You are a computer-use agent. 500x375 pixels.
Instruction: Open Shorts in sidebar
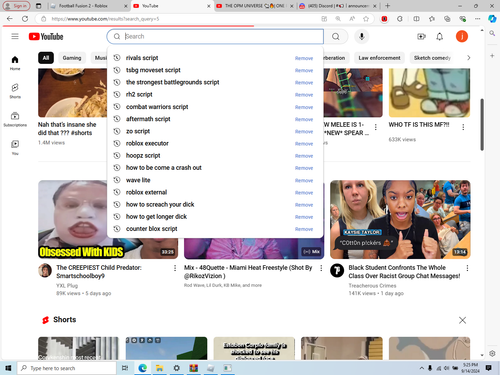[x=15, y=91]
